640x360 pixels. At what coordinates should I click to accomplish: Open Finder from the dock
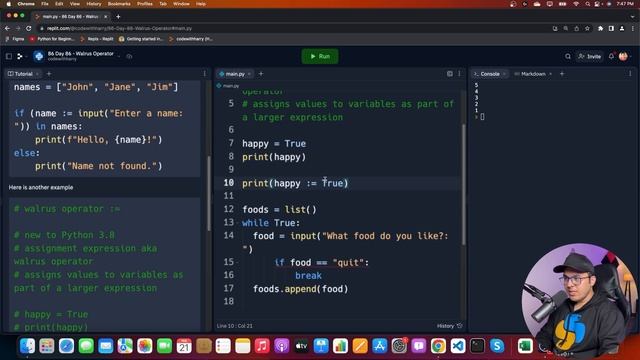[27, 346]
